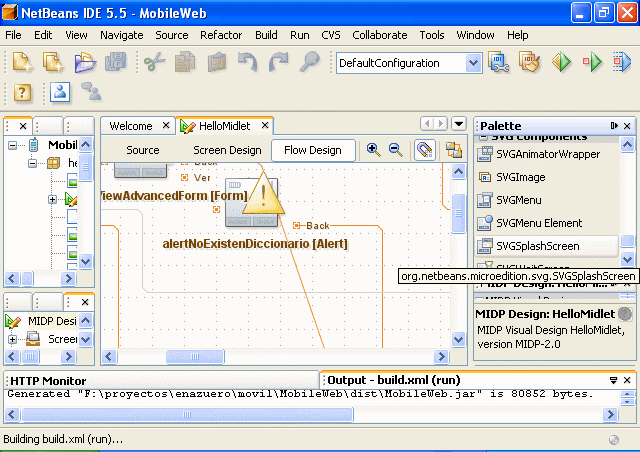Click the Save All disks icon
Viewport: 640px width, 452px height.
[116, 62]
